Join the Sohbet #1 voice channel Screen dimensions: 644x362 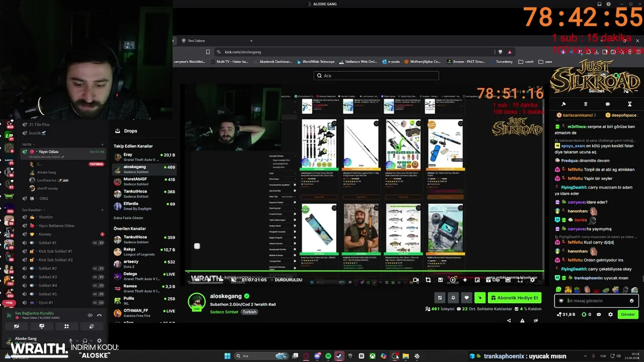pos(63,243)
